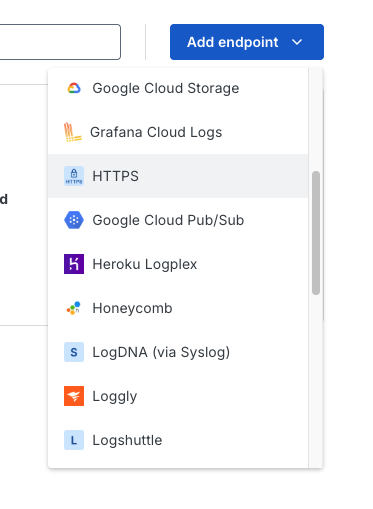Image resolution: width=373 pixels, height=509 pixels.
Task: Select Google Cloud Storage endpoint
Action: (178, 88)
